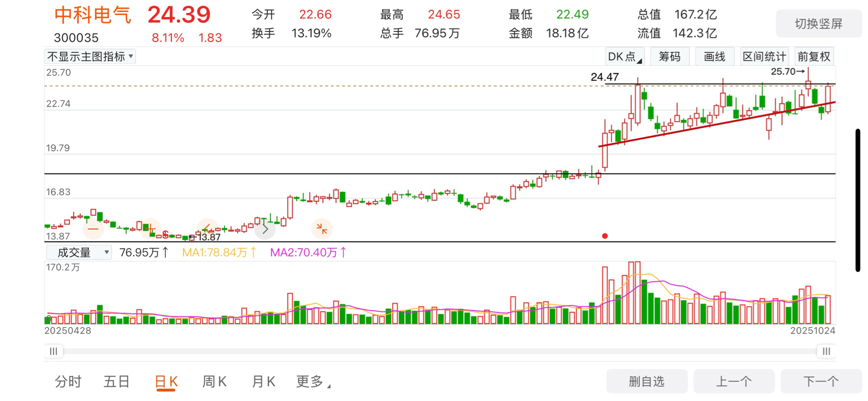Switch to portrait with 切换竖屏
868x401 pixels.
click(x=818, y=23)
